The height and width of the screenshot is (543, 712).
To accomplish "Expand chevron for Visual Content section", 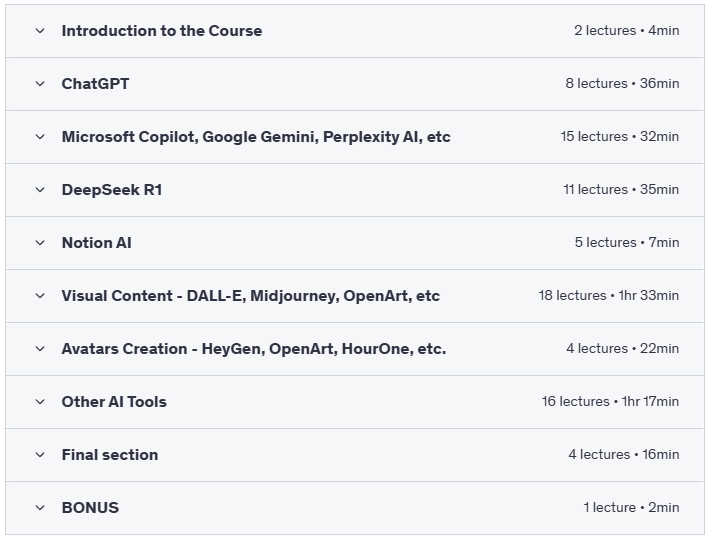I will coord(40,296).
